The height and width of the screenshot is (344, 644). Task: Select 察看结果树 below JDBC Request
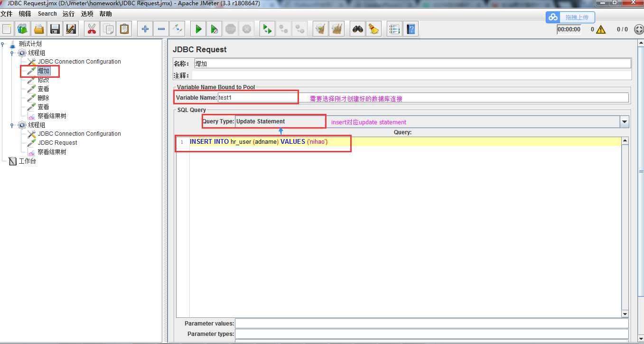coord(52,152)
